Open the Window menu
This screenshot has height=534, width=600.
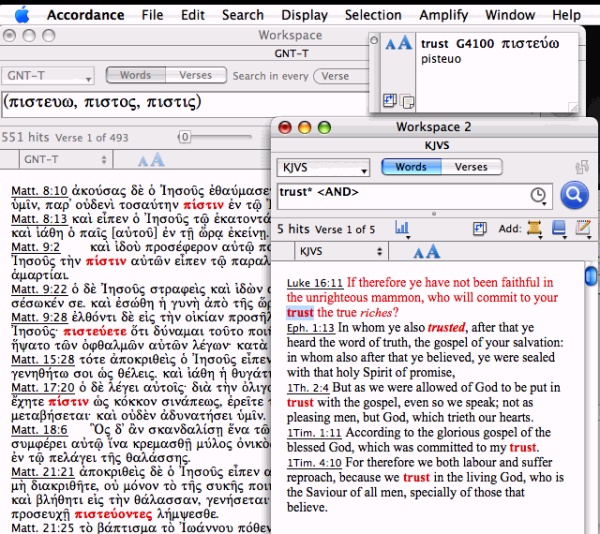pyautogui.click(x=510, y=15)
